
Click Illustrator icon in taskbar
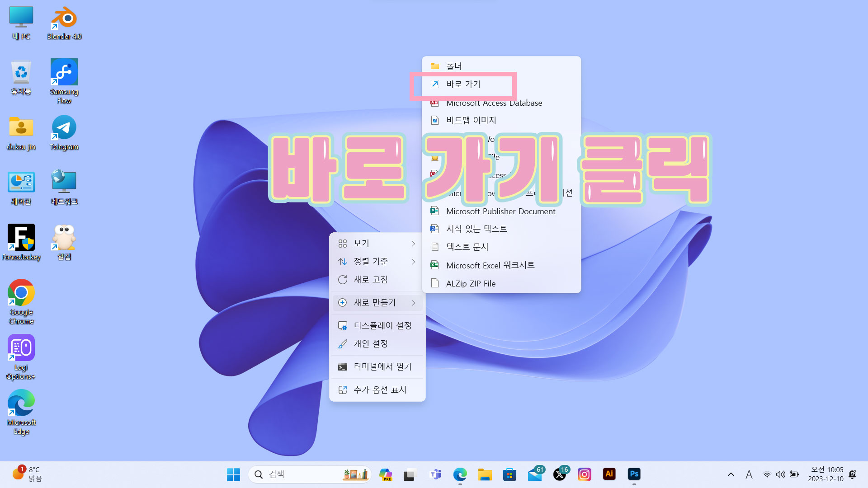point(609,474)
